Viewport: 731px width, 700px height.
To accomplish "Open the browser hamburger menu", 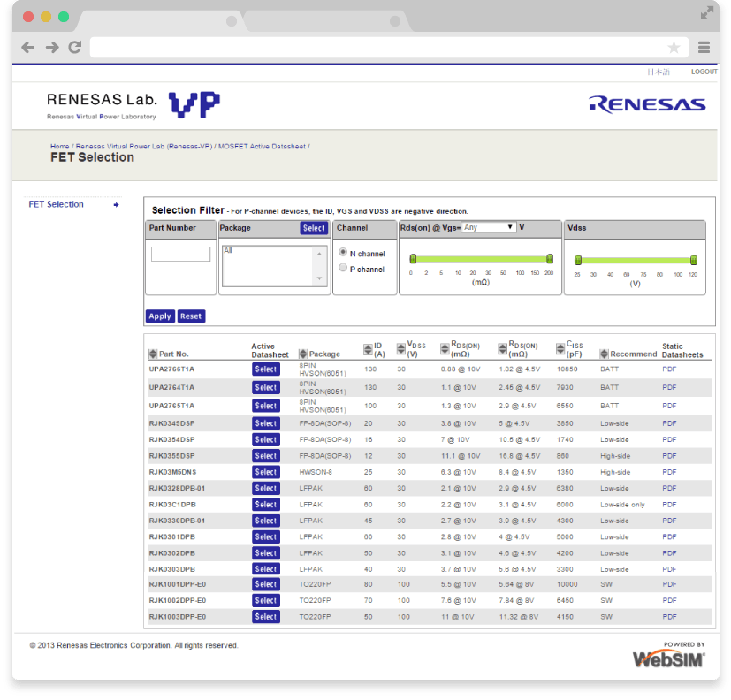I will coord(704,47).
